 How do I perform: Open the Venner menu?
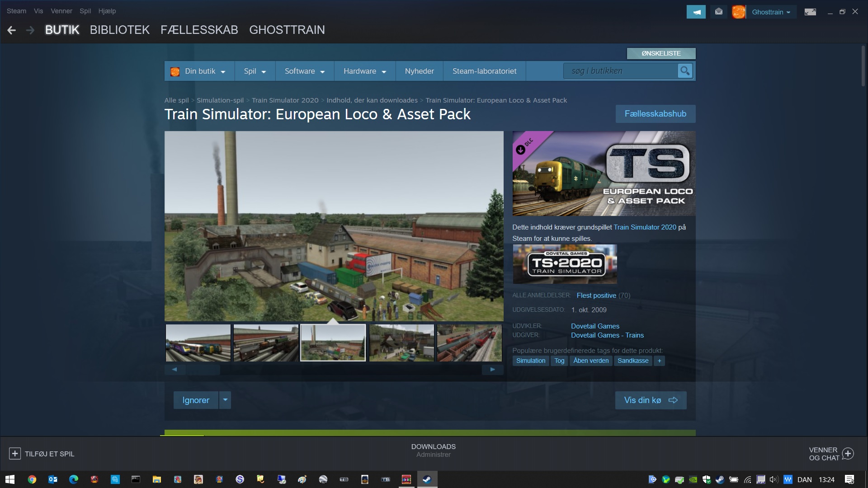[61, 11]
